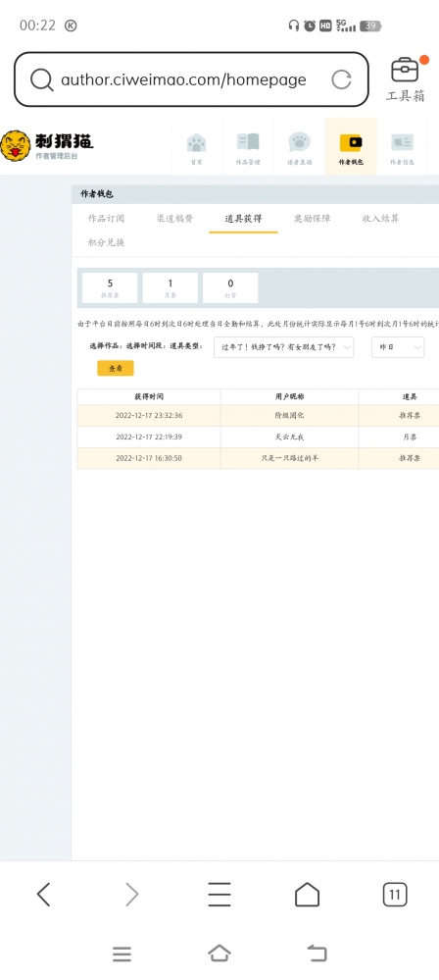Click 推荐票 in the 23:32:36 row
This screenshot has height=980, width=439.
tap(410, 416)
